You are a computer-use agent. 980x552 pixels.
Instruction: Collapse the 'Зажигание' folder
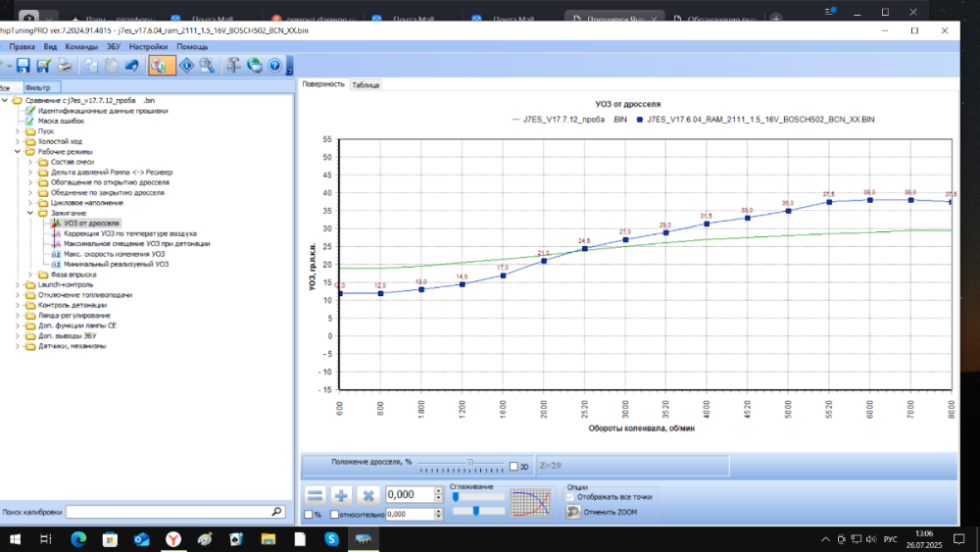pos(30,213)
